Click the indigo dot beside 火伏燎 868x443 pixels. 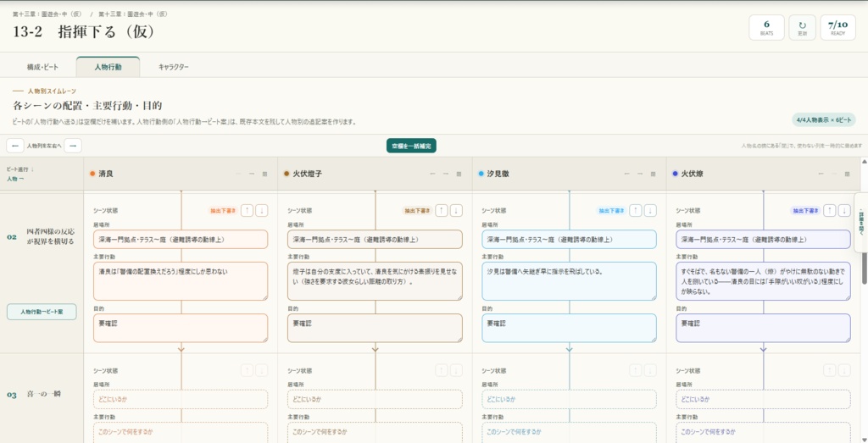(x=676, y=174)
